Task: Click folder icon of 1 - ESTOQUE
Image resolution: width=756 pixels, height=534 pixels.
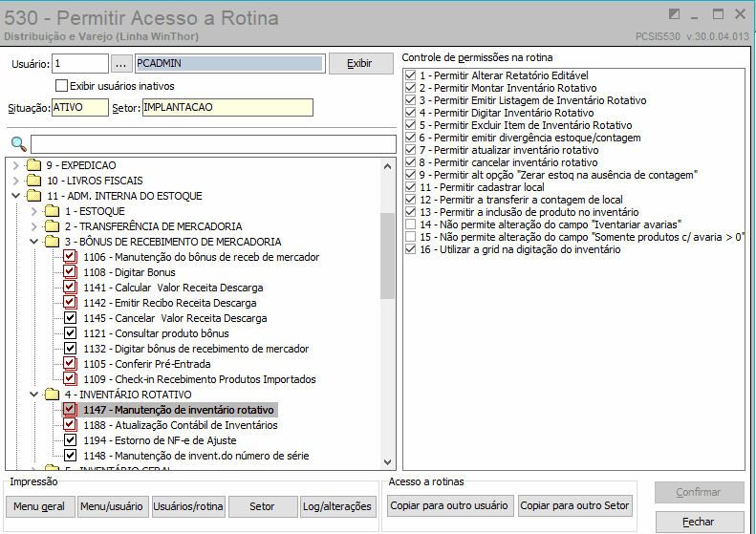Action: pyautogui.click(x=52, y=211)
